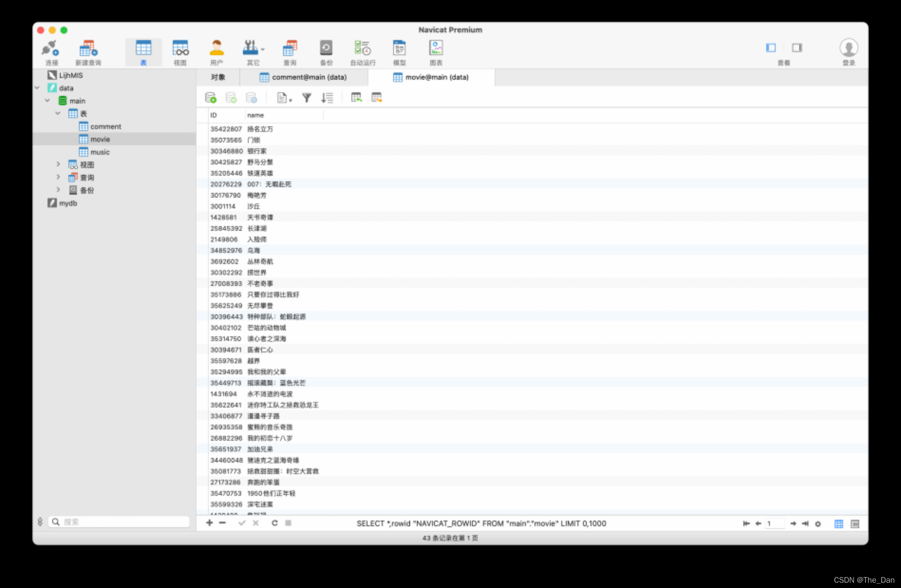Select the cell with ID 35470753
901x588 pixels.
click(x=226, y=493)
